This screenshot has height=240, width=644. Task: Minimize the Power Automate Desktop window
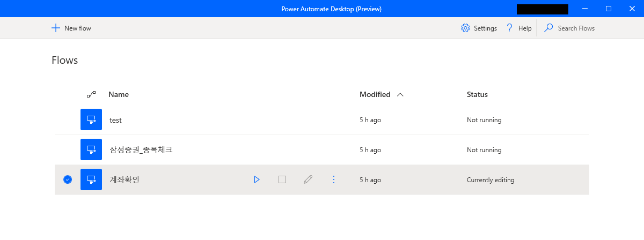584,9
